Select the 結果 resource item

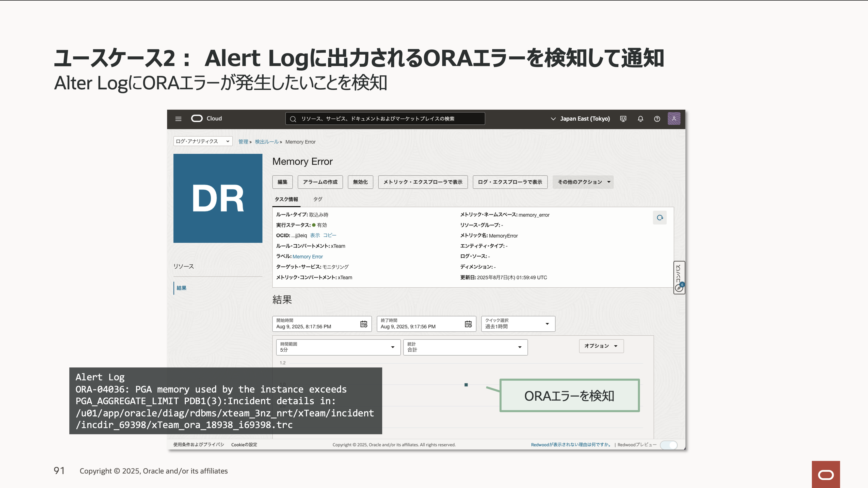181,288
